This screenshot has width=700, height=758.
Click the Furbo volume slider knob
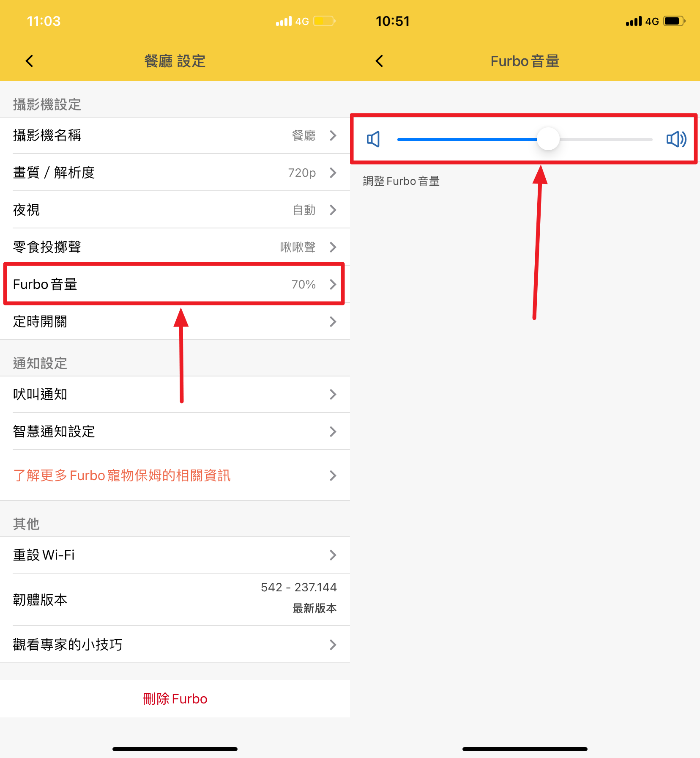coord(548,139)
